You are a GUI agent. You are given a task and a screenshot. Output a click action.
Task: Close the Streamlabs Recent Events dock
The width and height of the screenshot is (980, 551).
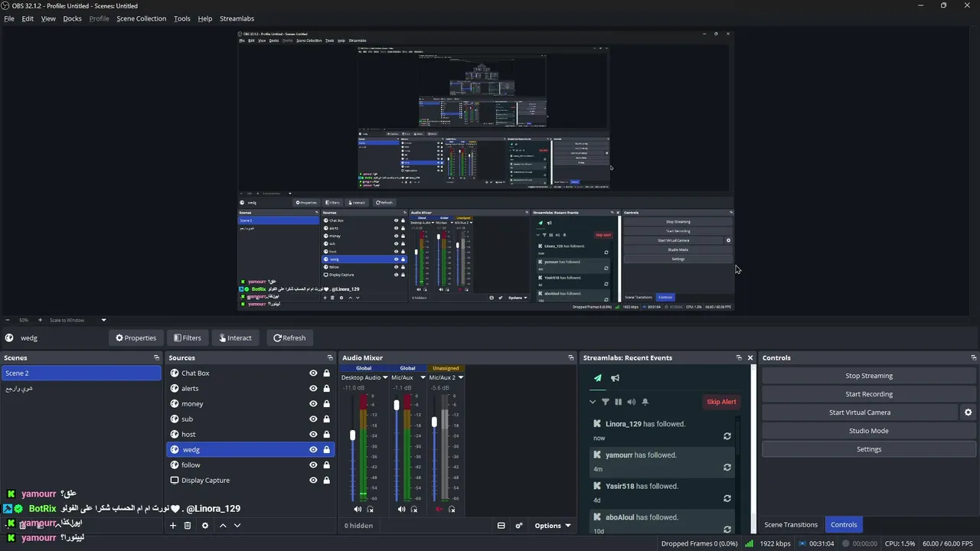point(750,357)
